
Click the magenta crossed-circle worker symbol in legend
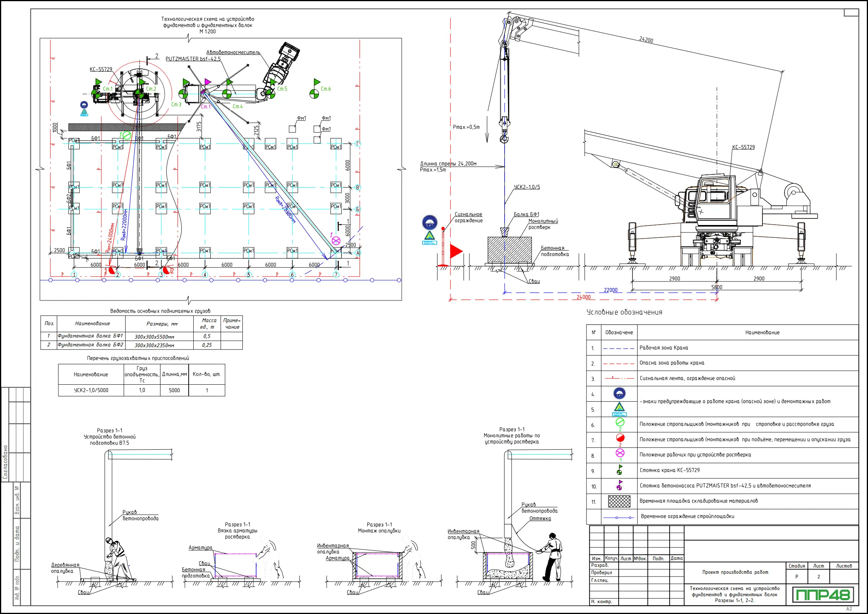tap(620, 453)
